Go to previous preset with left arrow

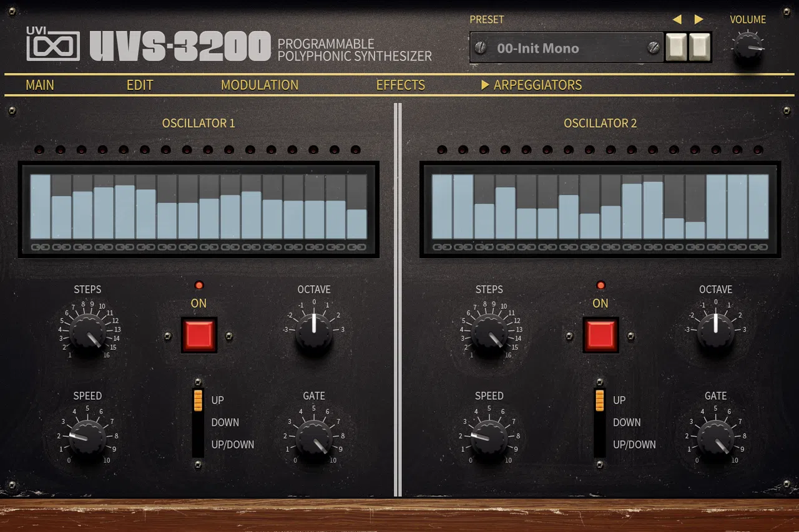pos(677,19)
